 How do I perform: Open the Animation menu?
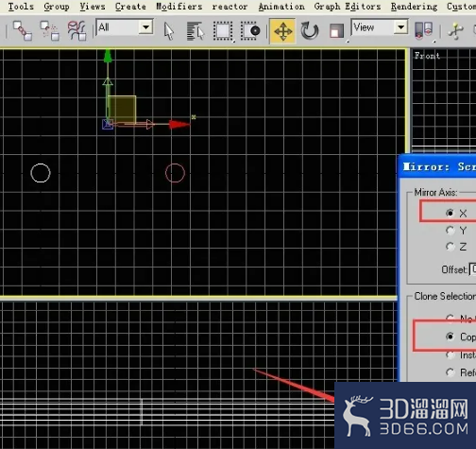pyautogui.click(x=281, y=7)
